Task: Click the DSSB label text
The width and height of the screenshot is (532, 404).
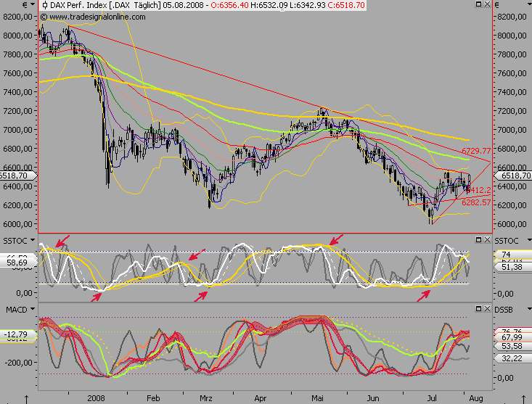Action: point(504,310)
